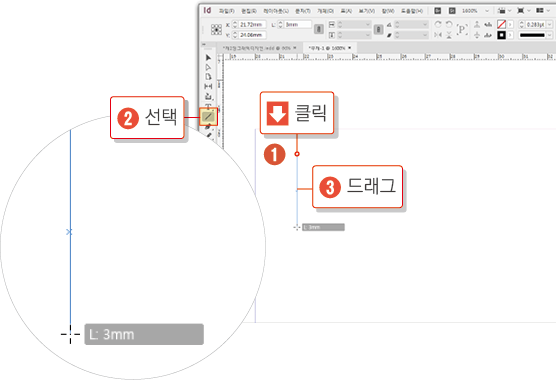Open the stroke weight 0.283pt dropdown
Image resolution: width=556 pixels, height=380 pixels.
(x=550, y=24)
